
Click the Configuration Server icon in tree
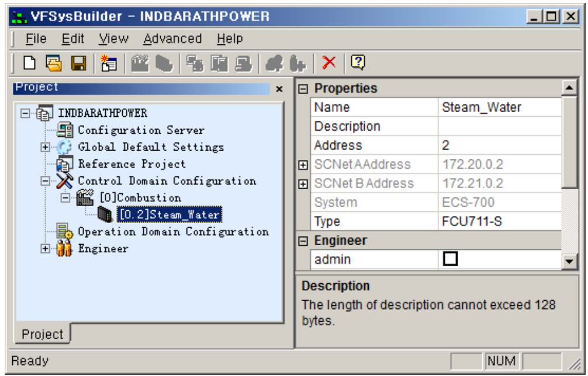pos(65,130)
